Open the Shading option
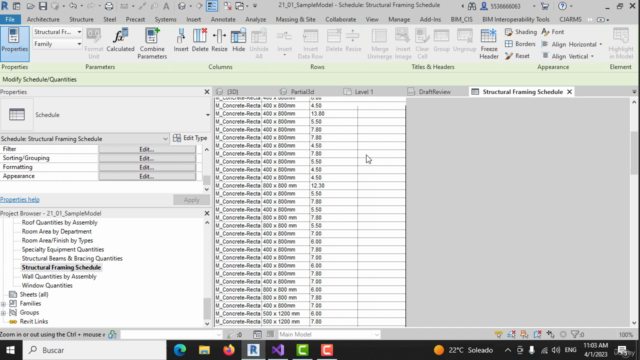 520,32
